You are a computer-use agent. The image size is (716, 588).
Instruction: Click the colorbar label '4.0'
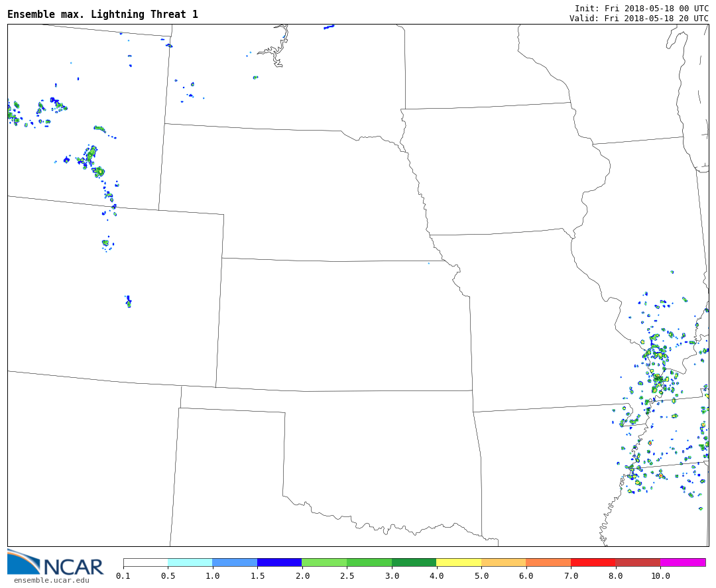(x=436, y=576)
